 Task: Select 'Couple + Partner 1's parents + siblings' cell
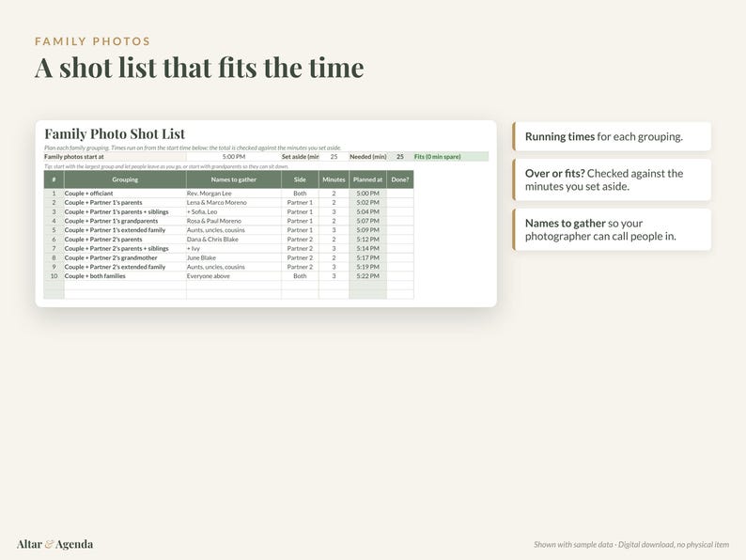click(x=125, y=211)
